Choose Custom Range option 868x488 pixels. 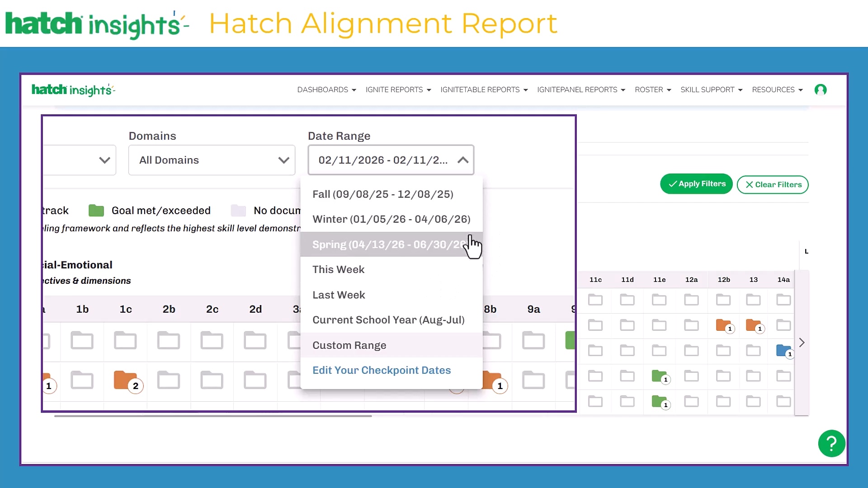tap(392, 345)
